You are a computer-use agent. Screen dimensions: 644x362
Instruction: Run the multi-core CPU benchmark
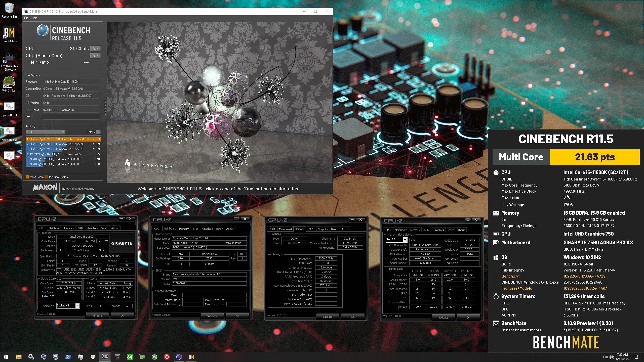point(95,49)
